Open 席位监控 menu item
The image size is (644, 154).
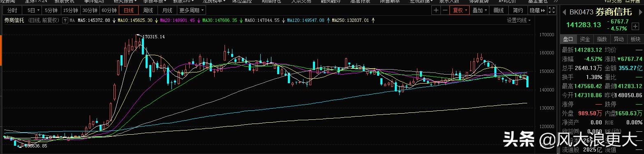(242, 2)
